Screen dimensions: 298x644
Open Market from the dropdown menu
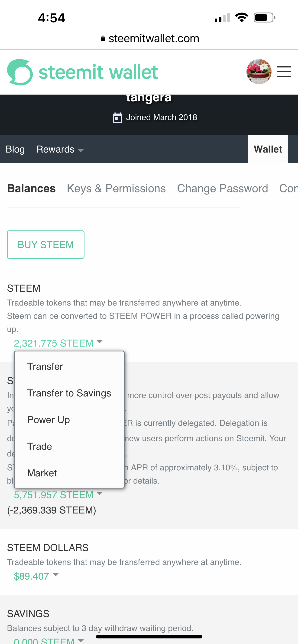point(42,473)
